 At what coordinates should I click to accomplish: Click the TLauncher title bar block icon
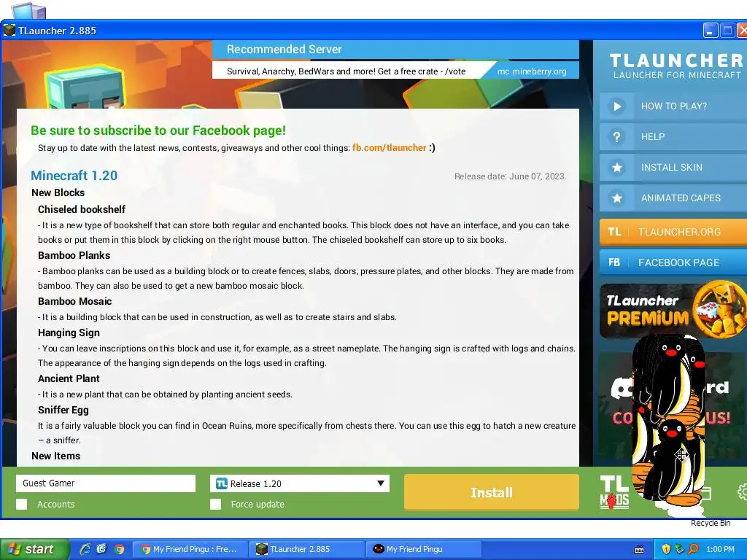coord(9,31)
